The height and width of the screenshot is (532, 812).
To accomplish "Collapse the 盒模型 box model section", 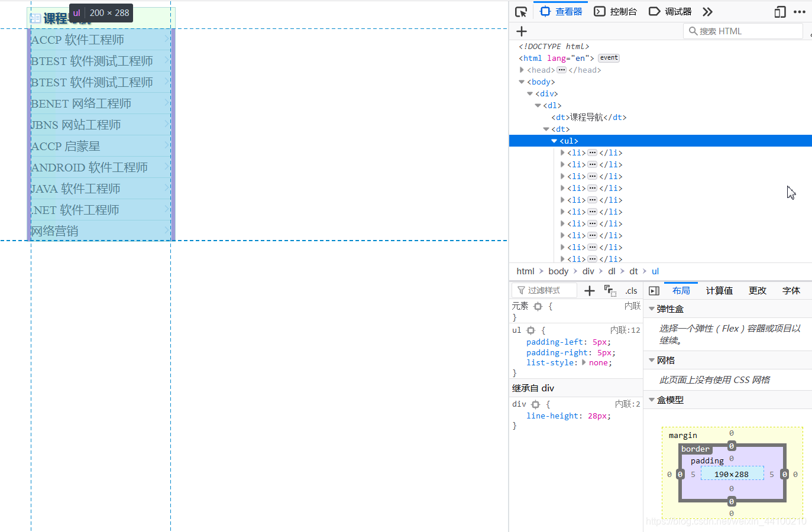I will coord(652,400).
